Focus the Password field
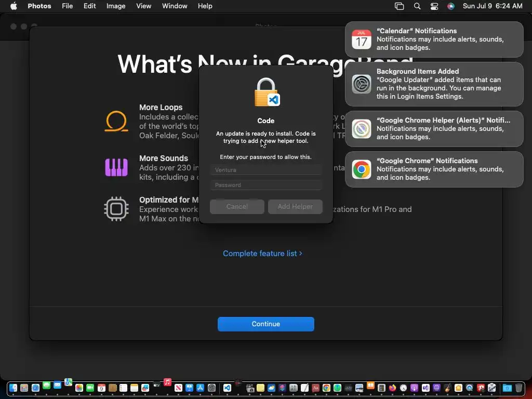The height and width of the screenshot is (399, 532). click(x=265, y=185)
